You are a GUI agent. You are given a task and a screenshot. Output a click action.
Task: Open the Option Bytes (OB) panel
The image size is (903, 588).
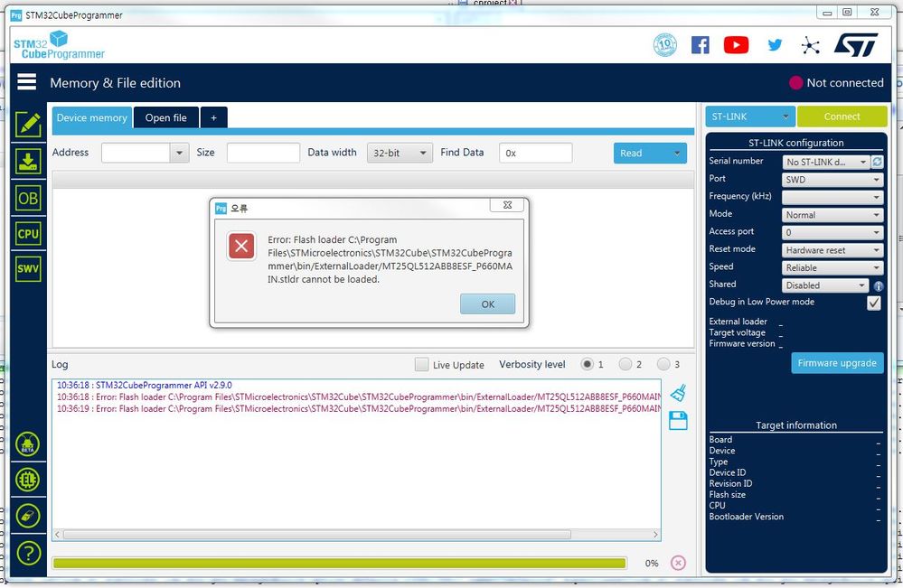[28, 199]
